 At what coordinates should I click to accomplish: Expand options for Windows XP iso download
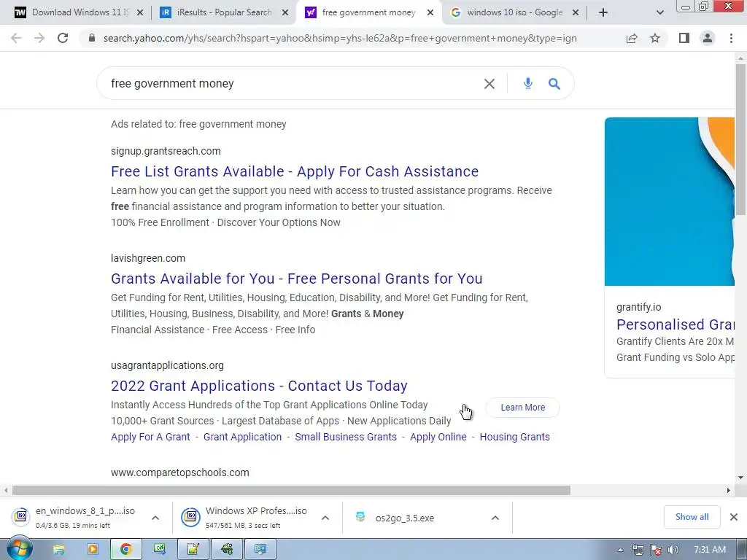[325, 518]
